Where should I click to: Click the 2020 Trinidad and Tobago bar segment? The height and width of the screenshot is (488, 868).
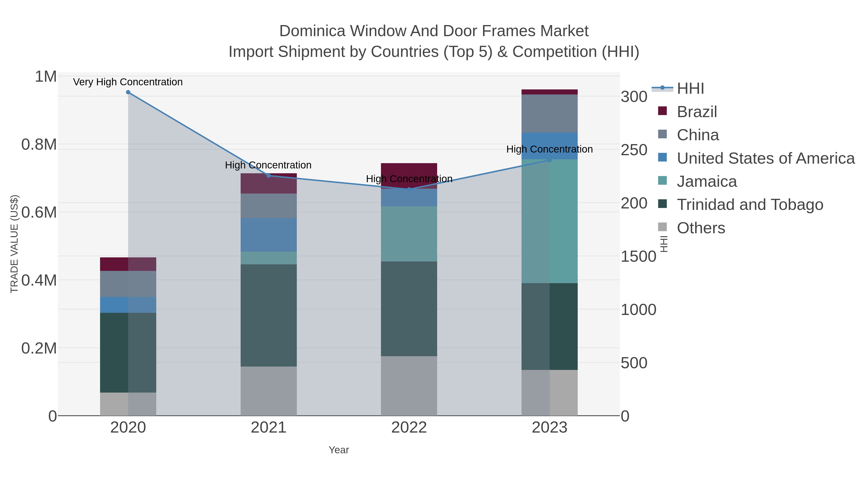[x=128, y=353]
